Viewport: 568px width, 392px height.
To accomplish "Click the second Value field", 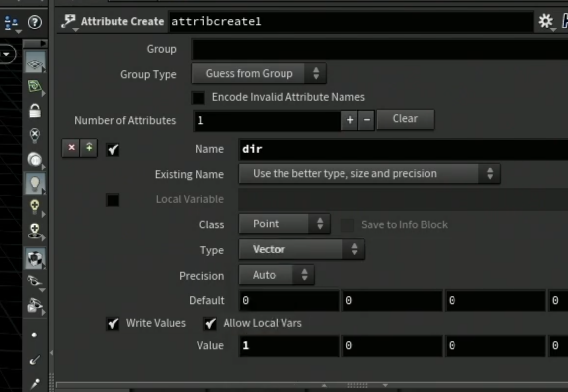I will point(392,346).
